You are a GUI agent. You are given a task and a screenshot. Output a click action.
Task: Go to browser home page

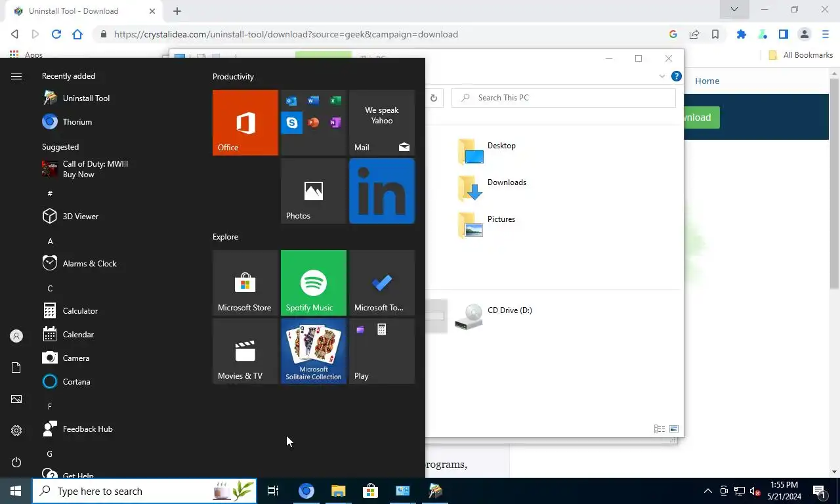pos(77,34)
